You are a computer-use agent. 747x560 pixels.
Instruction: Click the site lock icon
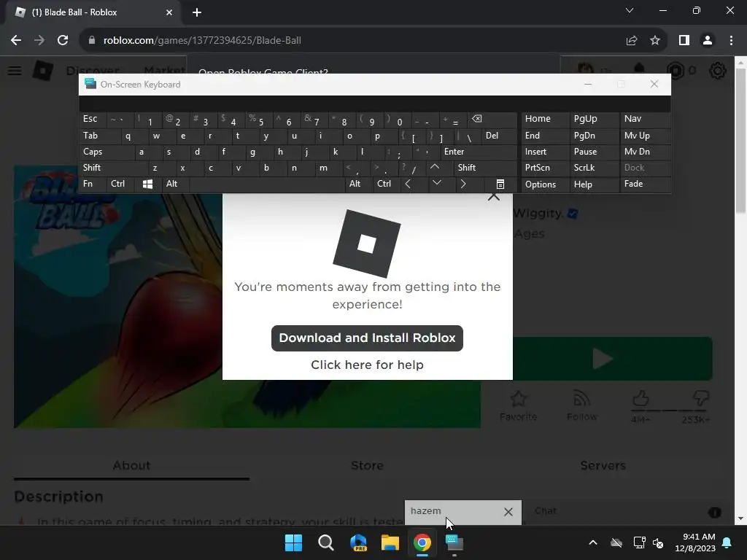coord(92,41)
